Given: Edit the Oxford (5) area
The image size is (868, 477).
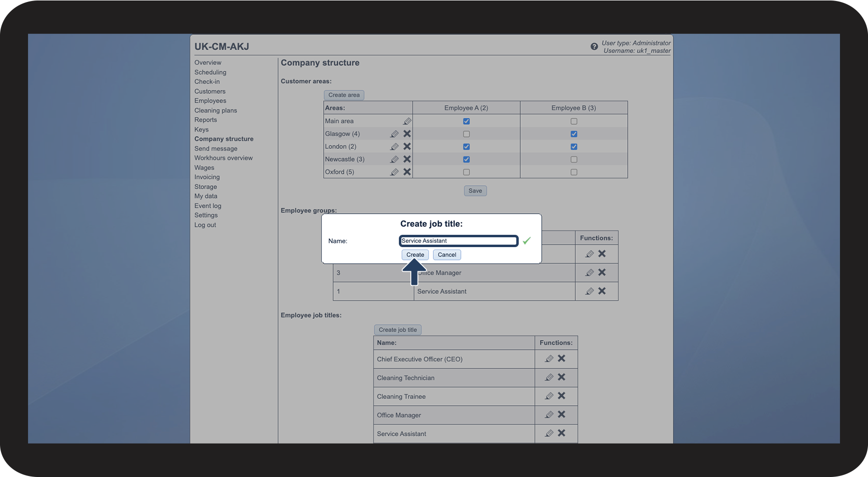Looking at the screenshot, I should coord(394,172).
